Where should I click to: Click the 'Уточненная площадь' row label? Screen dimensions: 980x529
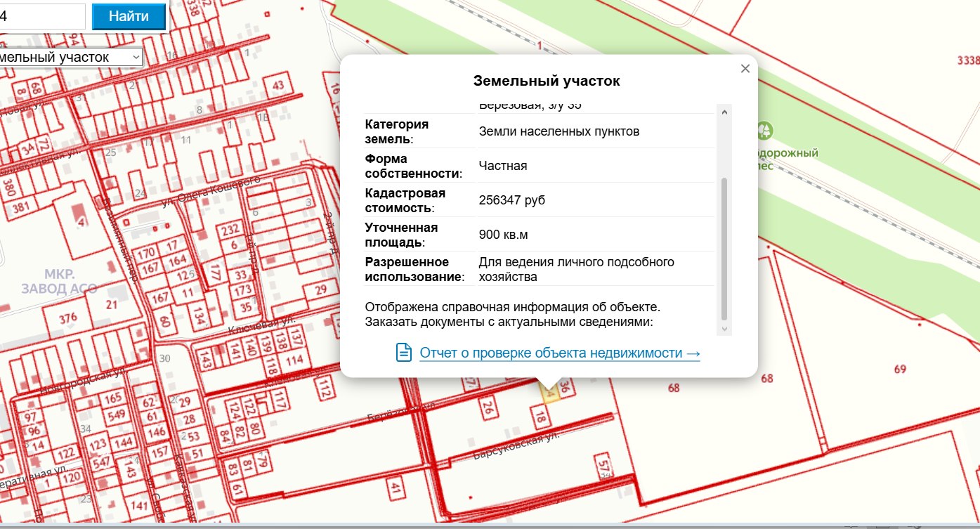[402, 235]
